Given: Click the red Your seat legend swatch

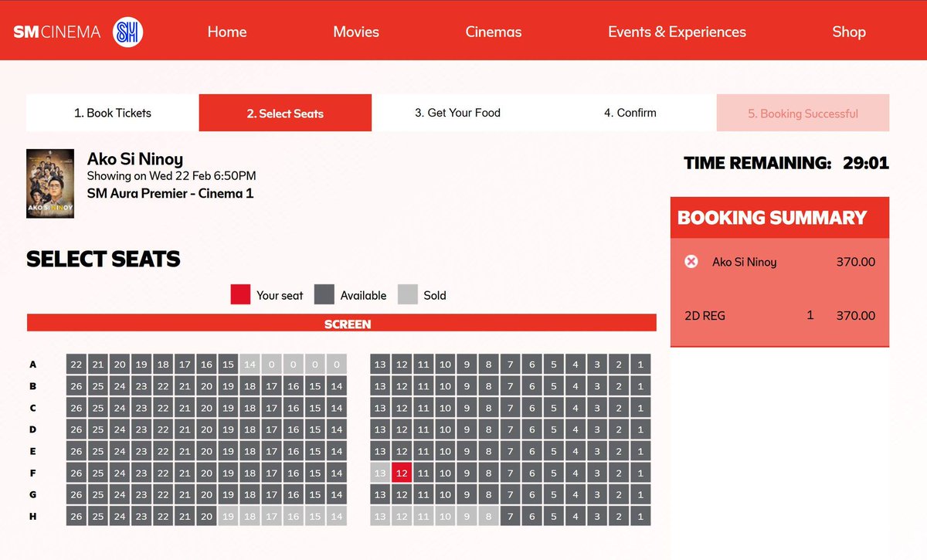Looking at the screenshot, I should pyautogui.click(x=240, y=294).
